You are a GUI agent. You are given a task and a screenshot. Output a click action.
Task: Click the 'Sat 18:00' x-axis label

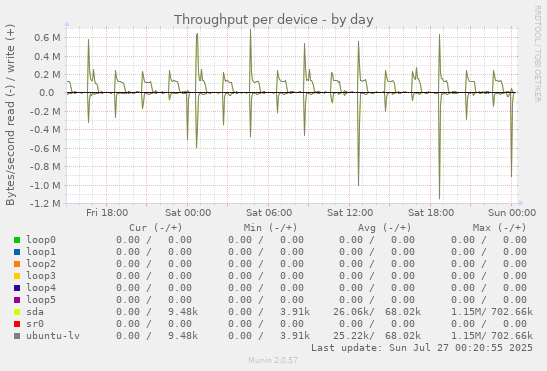pyautogui.click(x=431, y=213)
